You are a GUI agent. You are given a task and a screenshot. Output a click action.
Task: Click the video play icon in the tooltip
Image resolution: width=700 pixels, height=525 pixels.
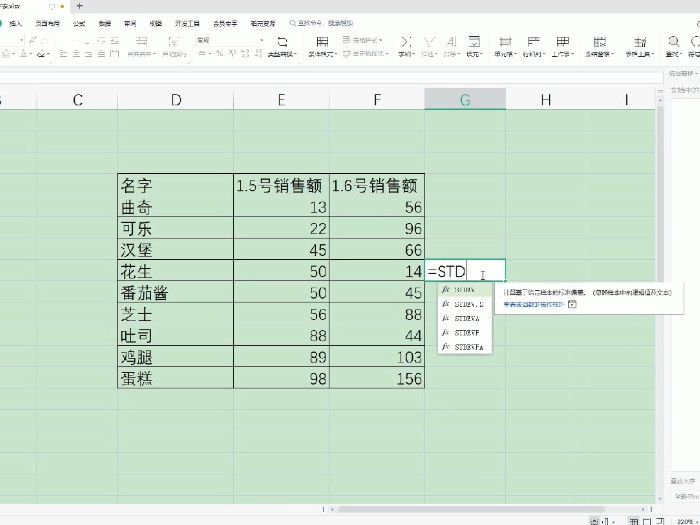tap(572, 304)
